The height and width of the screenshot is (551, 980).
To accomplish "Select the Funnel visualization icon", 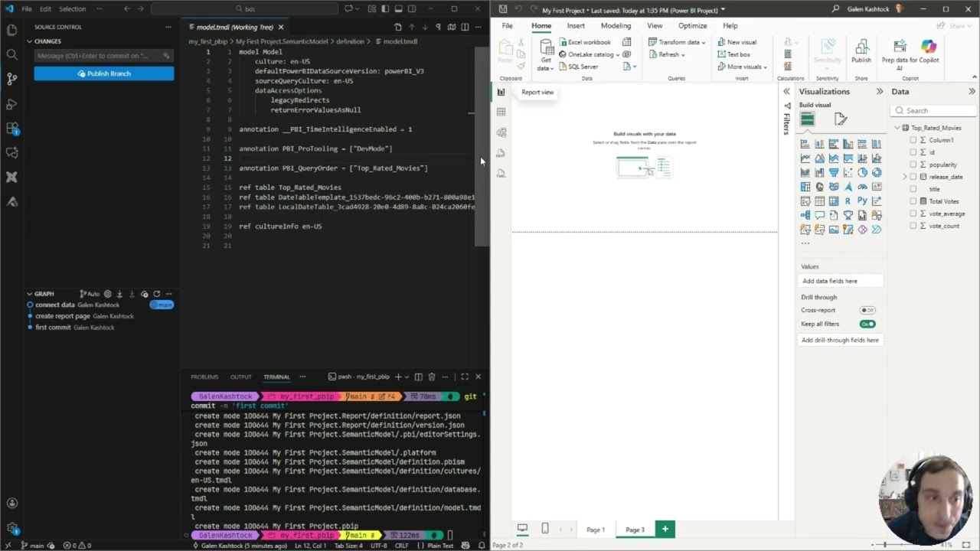I will point(834,172).
